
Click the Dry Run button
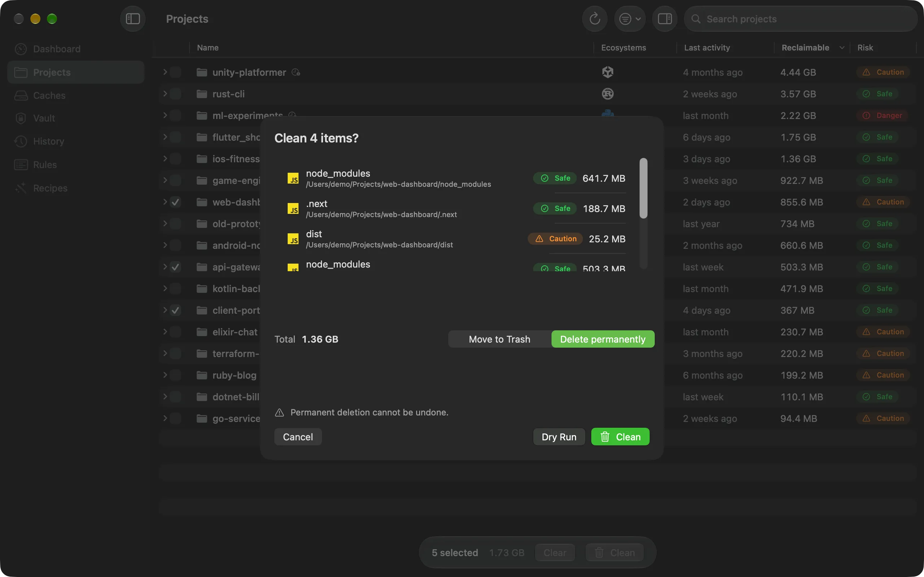click(x=559, y=437)
